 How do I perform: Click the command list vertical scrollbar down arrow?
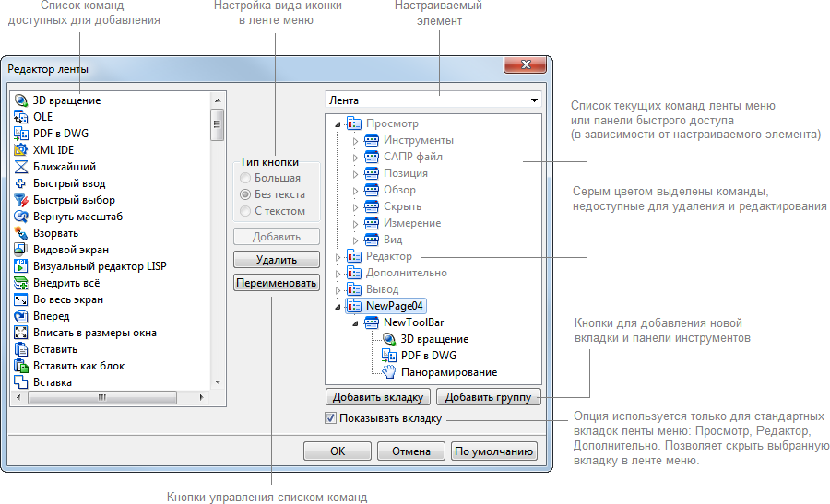click(218, 381)
